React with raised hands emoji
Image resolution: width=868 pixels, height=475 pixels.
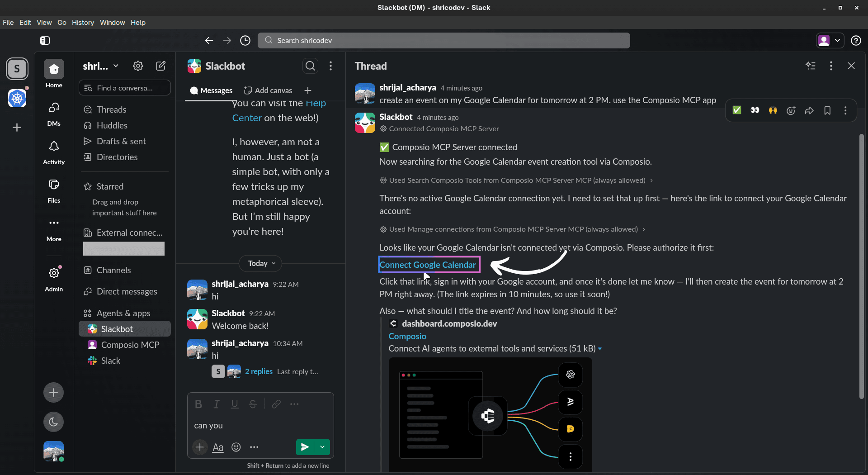click(x=773, y=110)
